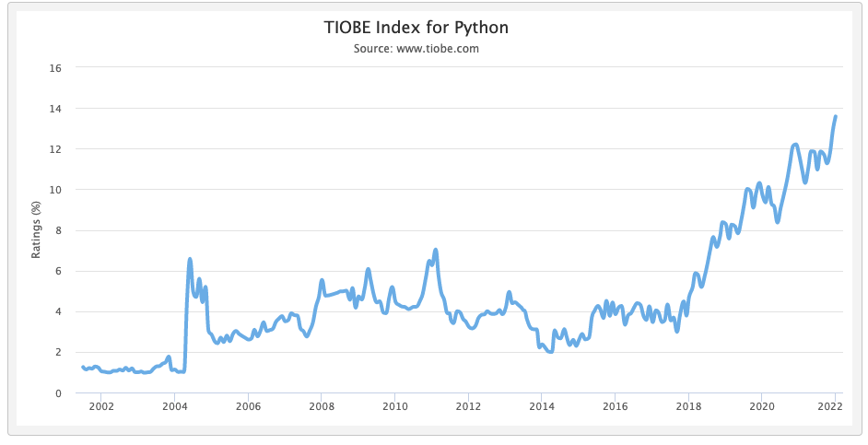Click the x-axis label 2016
The image size is (868, 445).
click(615, 406)
